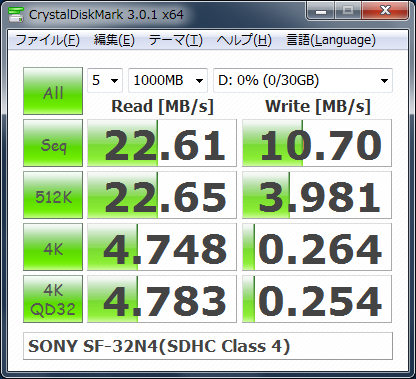Image resolution: width=416 pixels, height=379 pixels.
Task: Close the CrystalDiskMark window
Action: 385,11
